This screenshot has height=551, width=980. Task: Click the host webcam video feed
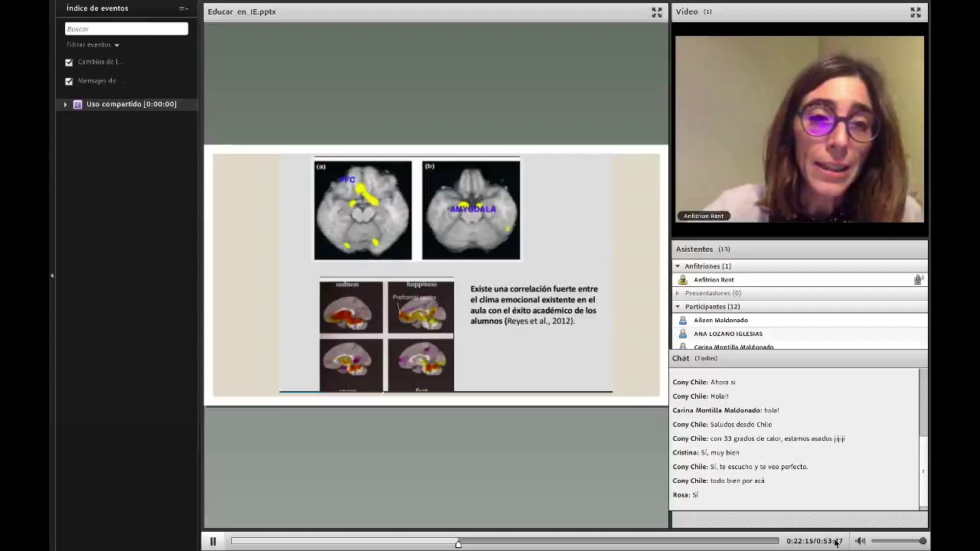pyautogui.click(x=799, y=129)
